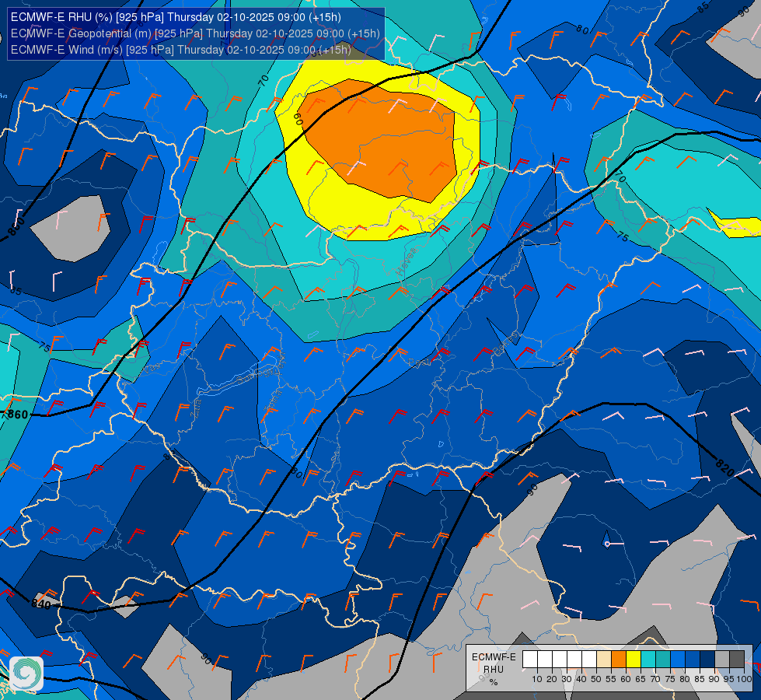Click the legend tick value 50

click(596, 679)
